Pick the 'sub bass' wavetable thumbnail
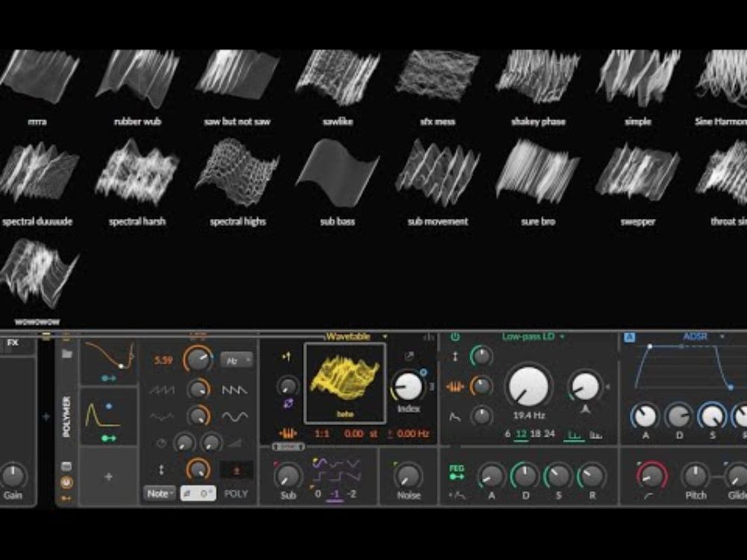Image resolution: width=747 pixels, height=560 pixels. (x=338, y=172)
